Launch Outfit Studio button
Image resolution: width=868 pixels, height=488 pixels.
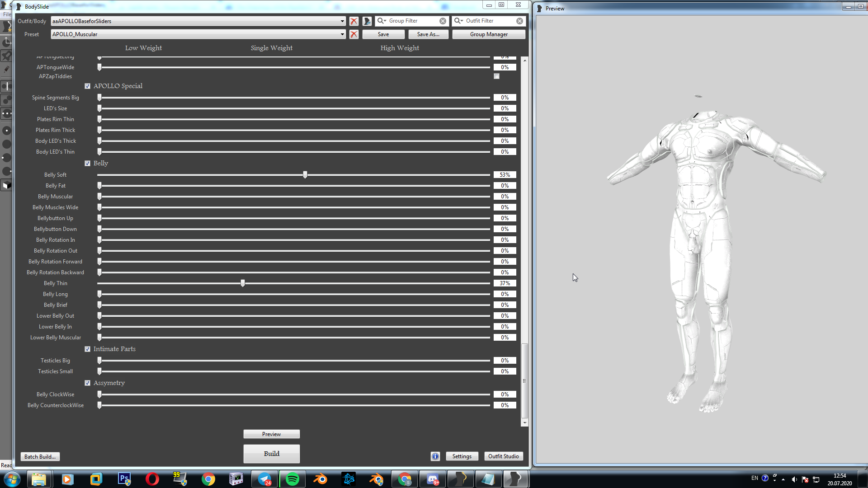pyautogui.click(x=504, y=456)
